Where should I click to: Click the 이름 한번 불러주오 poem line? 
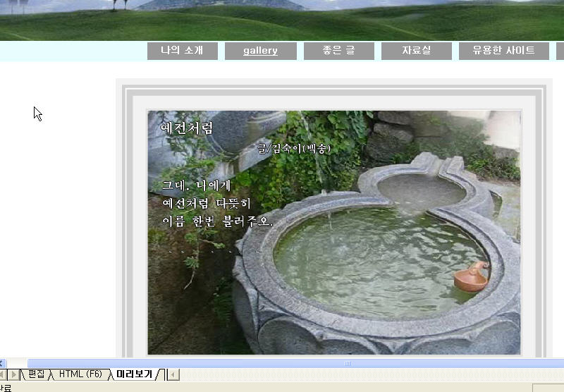tap(218, 221)
